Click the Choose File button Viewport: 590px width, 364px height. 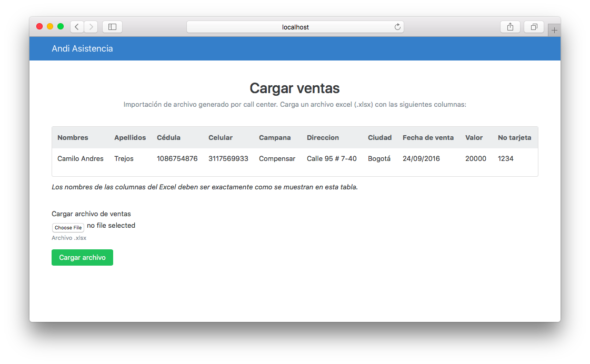click(68, 227)
